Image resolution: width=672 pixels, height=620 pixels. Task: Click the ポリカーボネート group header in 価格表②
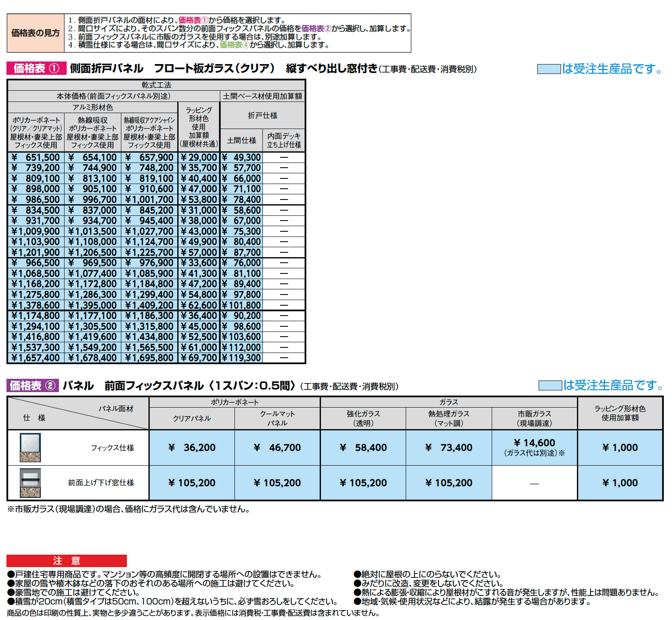pyautogui.click(x=234, y=402)
